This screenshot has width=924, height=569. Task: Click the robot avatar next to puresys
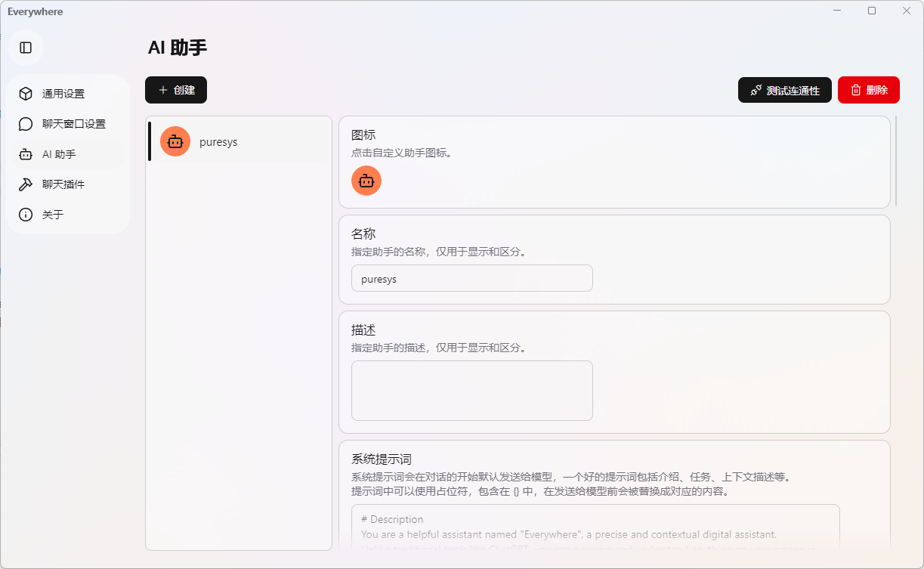tap(175, 141)
